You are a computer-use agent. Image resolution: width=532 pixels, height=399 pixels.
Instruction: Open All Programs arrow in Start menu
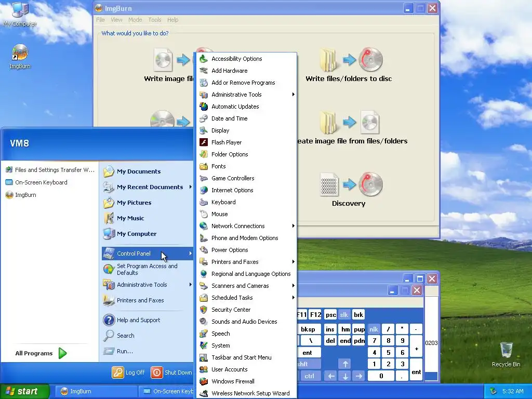point(63,353)
